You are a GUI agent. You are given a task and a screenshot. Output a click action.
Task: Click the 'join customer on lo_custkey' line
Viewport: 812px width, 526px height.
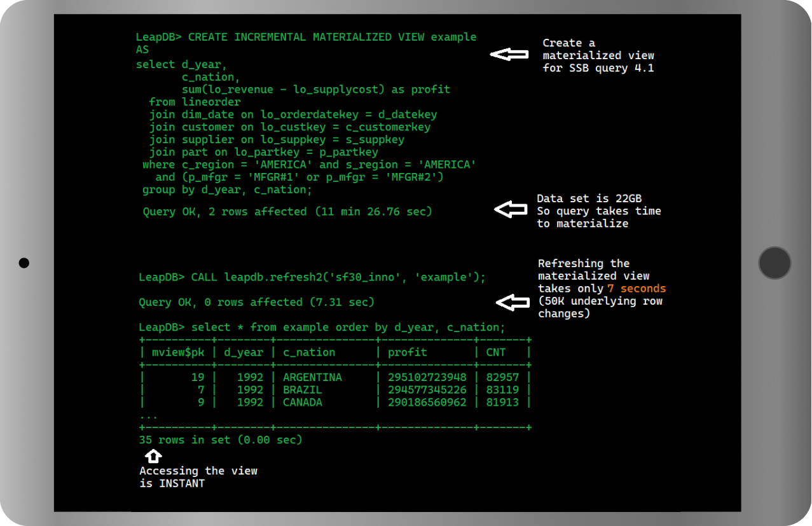coord(290,127)
